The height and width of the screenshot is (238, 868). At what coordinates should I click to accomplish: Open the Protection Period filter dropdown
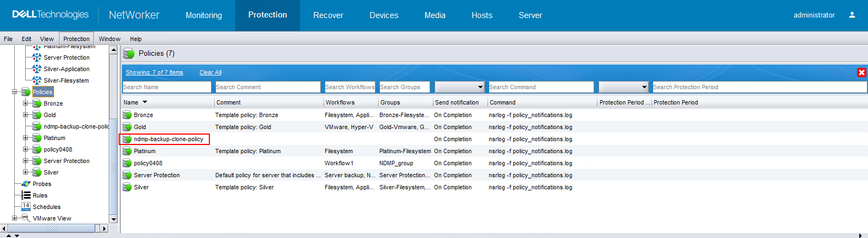pos(624,87)
